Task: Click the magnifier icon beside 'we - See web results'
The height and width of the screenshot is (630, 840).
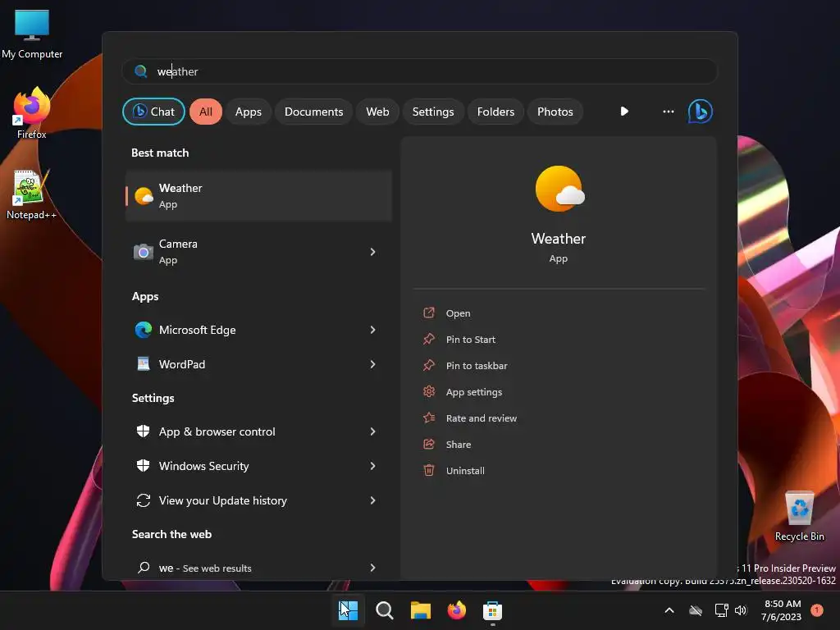Action: [x=143, y=568]
